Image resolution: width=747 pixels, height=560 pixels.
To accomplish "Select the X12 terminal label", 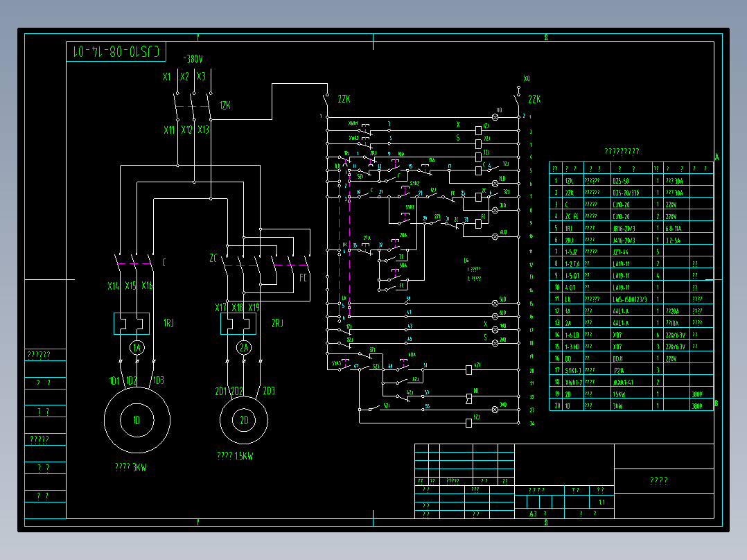I will click(186, 130).
